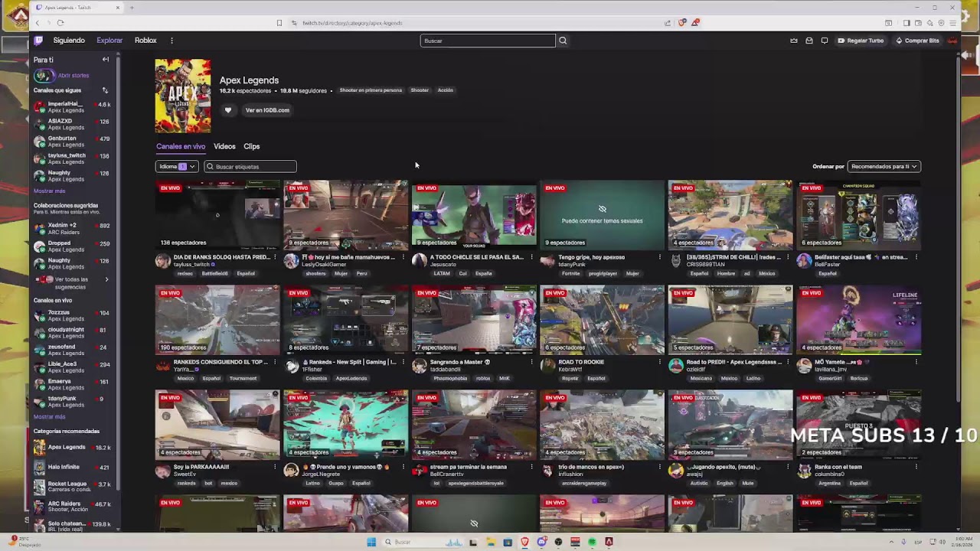980x551 pixels.
Task: Open the Idioma language filter dropdown
Action: click(178, 166)
